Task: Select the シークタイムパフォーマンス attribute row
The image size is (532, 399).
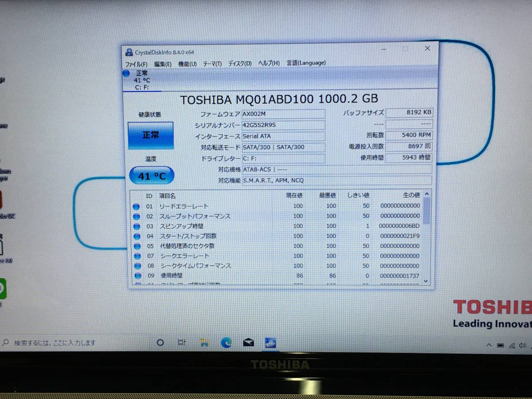Action: pos(277,266)
